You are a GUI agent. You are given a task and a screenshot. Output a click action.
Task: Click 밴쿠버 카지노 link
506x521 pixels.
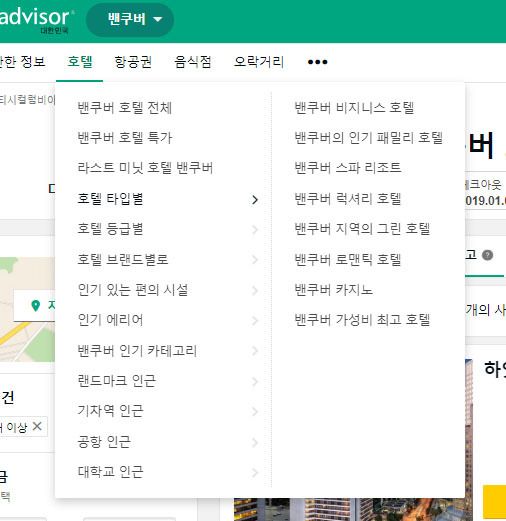click(x=333, y=290)
